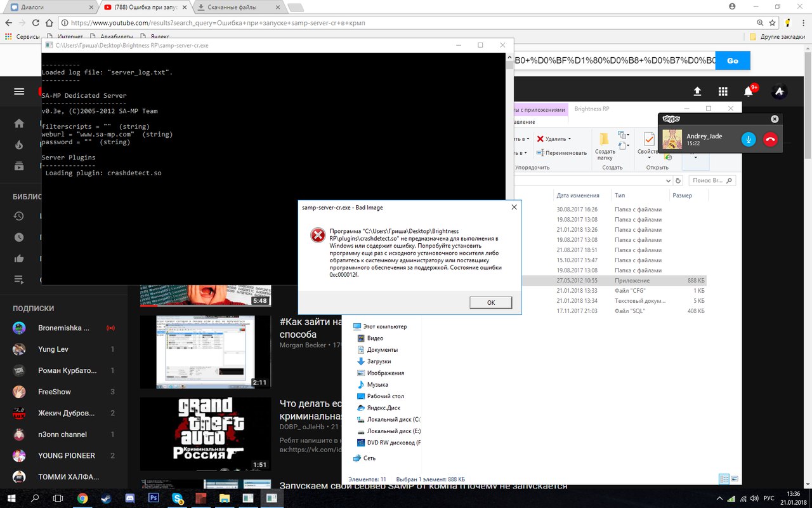Click Создать папку in Explorer
812x508 pixels.
point(605,147)
